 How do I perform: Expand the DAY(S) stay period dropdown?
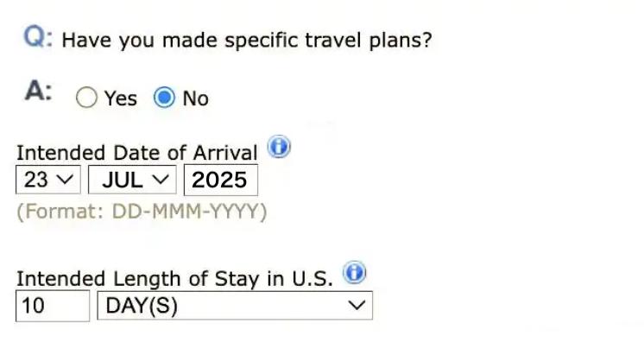point(235,306)
